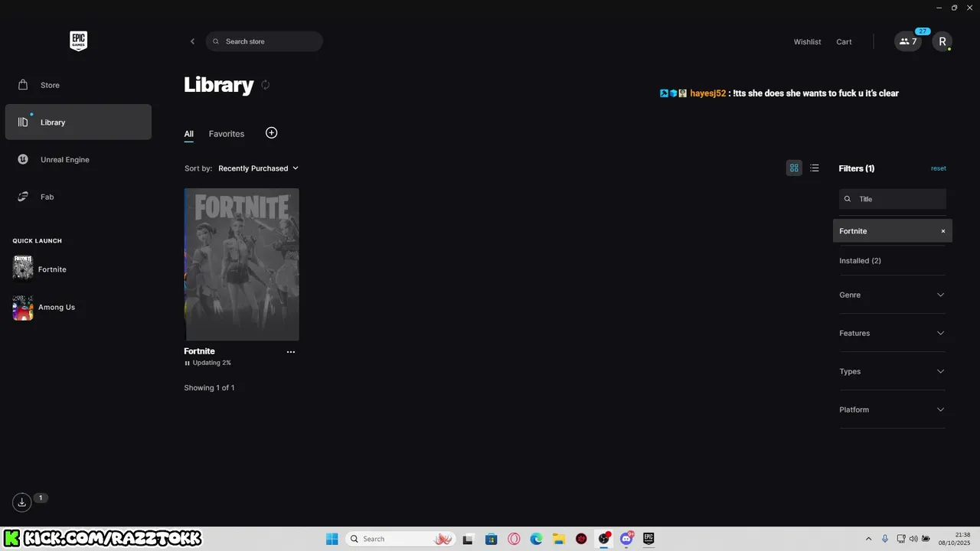This screenshot has height=551, width=980.
Task: Open Fortnite's three-dot options menu
Action: [291, 352]
